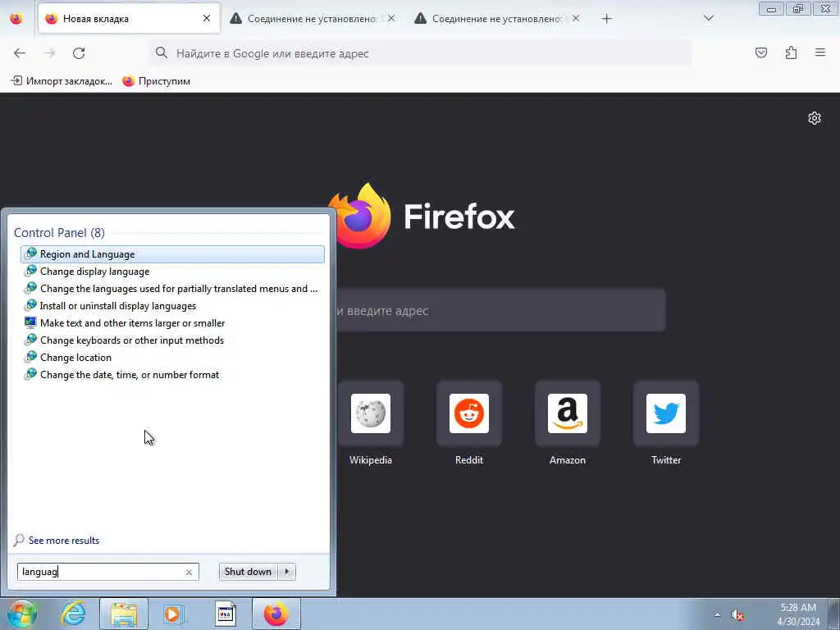
Task: Click the Control Panel (8) heading
Action: coord(59,232)
